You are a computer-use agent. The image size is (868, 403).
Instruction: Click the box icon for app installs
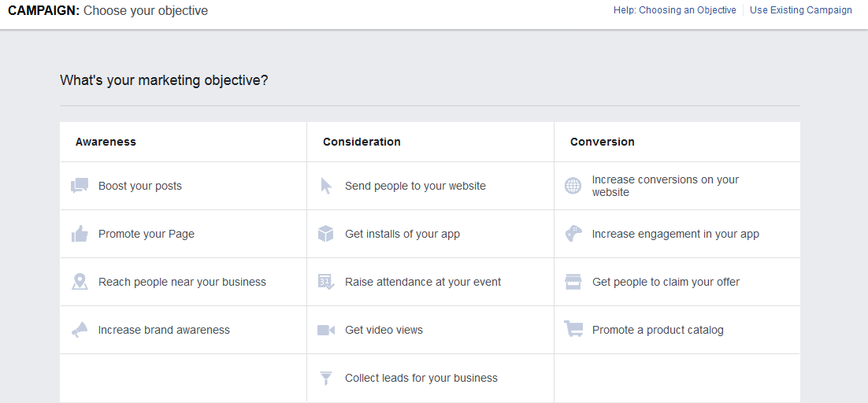(x=326, y=234)
